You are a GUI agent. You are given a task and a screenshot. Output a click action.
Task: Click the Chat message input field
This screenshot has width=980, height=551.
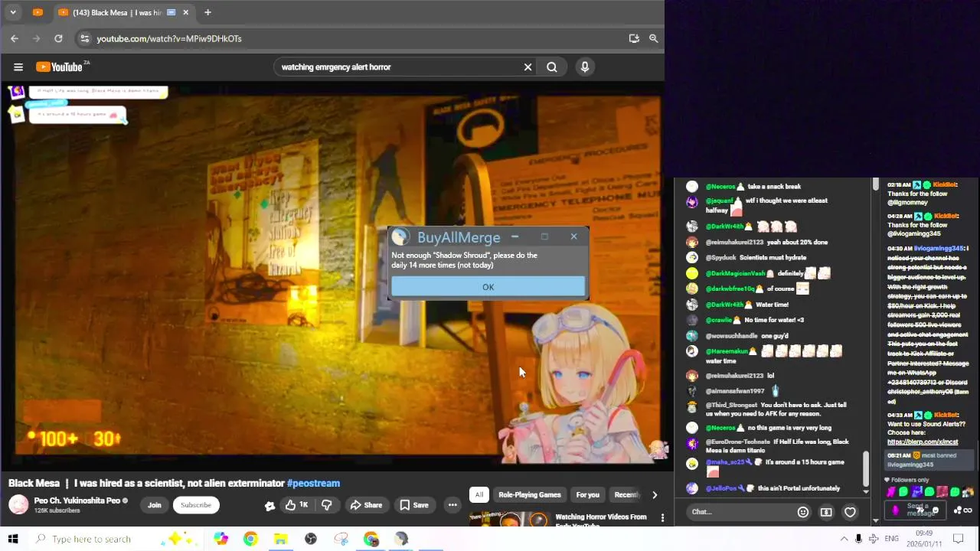pos(740,512)
